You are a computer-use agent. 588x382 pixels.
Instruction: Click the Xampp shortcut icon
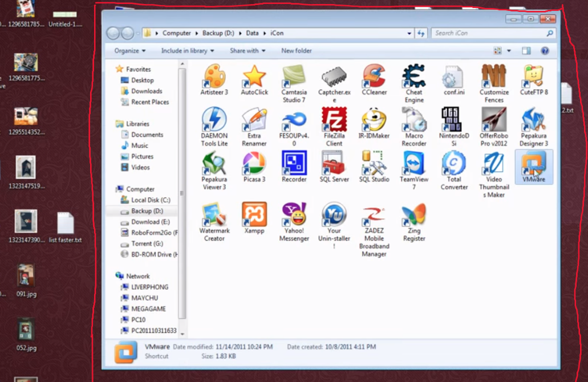click(x=254, y=215)
